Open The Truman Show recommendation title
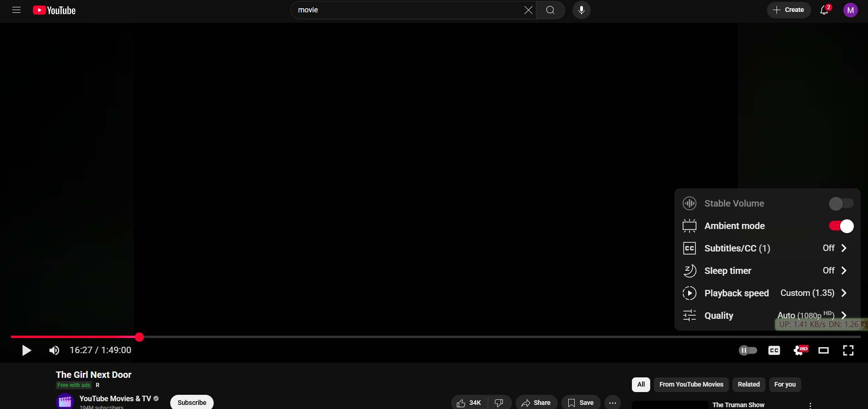This screenshot has height=409, width=868. point(738,405)
